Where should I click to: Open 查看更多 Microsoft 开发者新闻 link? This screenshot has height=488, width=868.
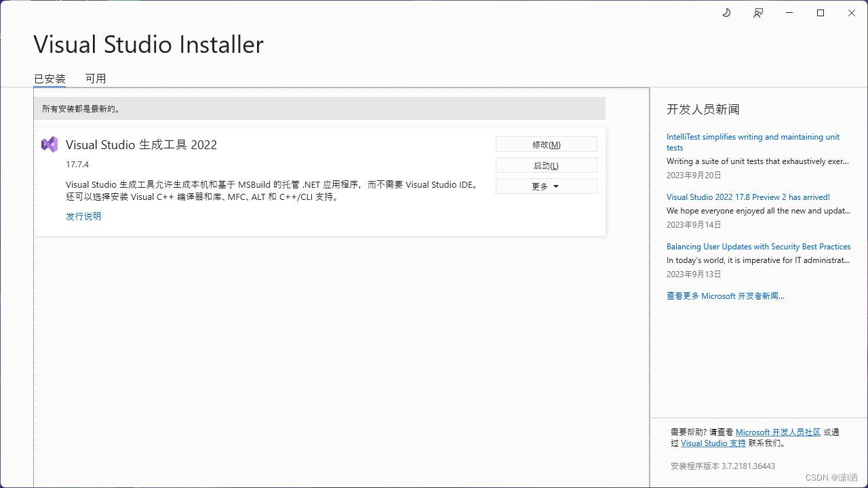(x=725, y=296)
